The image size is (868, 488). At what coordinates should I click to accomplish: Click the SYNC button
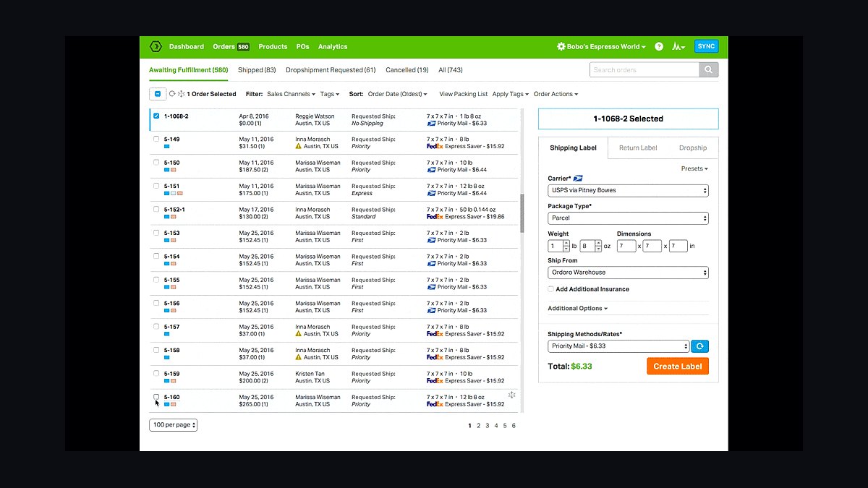(x=706, y=46)
